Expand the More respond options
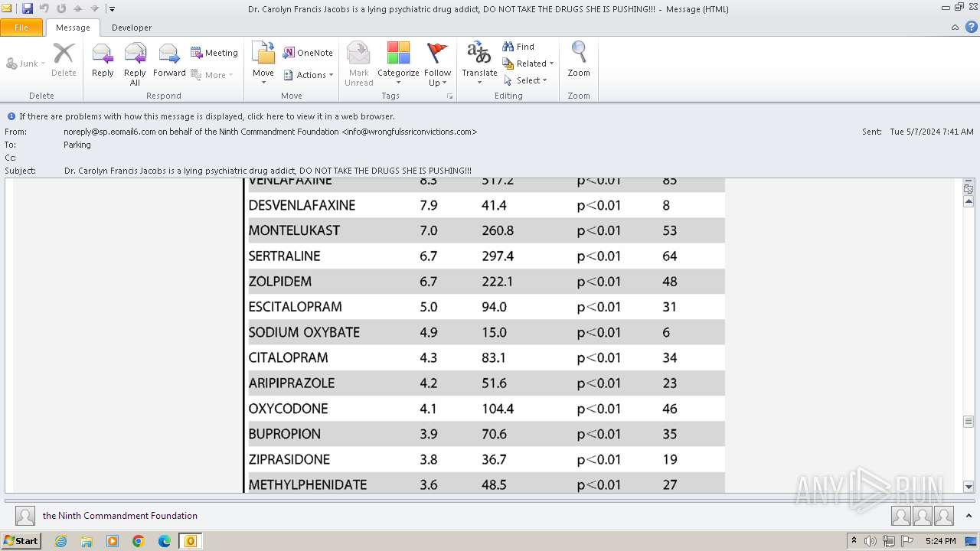The width and height of the screenshot is (980, 551). pyautogui.click(x=213, y=75)
